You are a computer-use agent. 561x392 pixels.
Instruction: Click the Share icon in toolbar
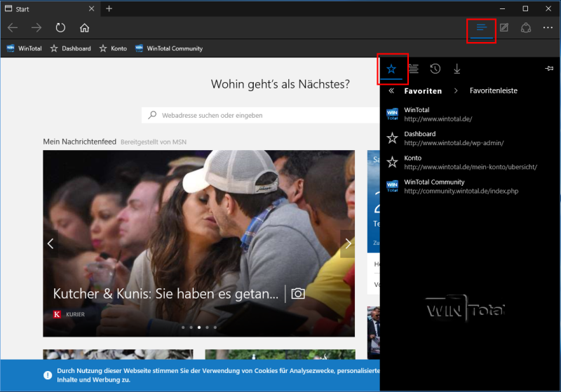tap(525, 28)
